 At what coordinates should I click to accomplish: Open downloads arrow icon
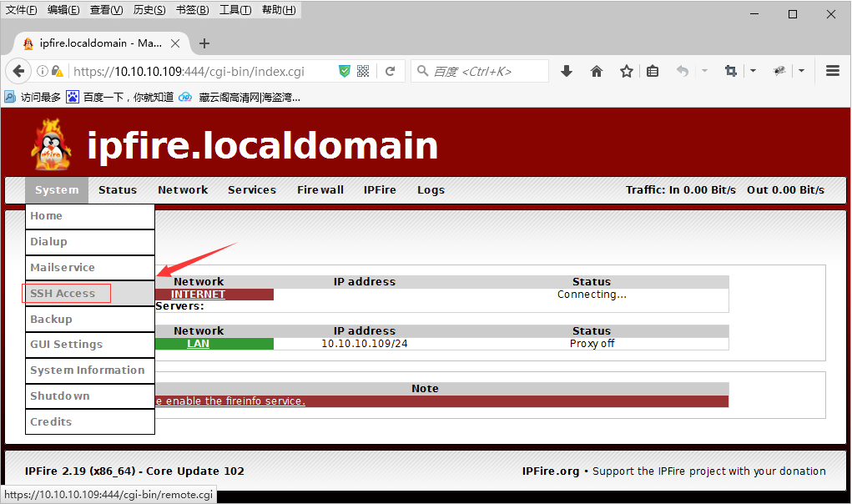click(566, 71)
